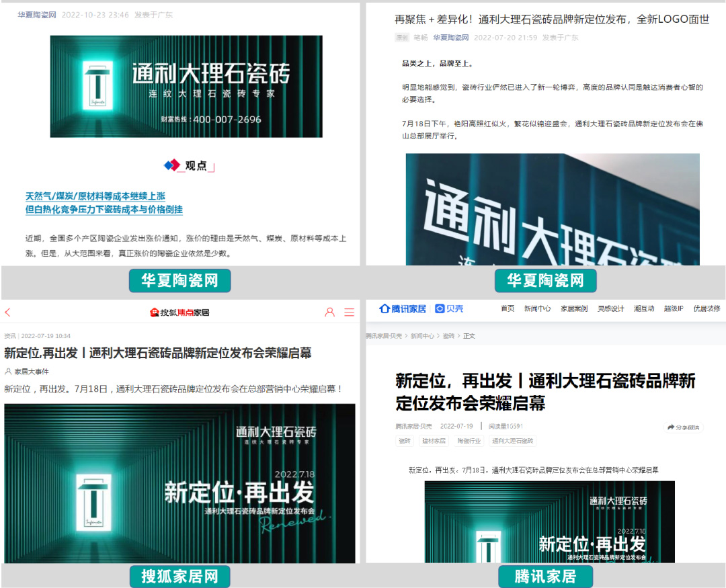Click the 天然气/煤炭/原材料等成本继续上涨 headline link
This screenshot has width=726, height=588.
(95, 196)
